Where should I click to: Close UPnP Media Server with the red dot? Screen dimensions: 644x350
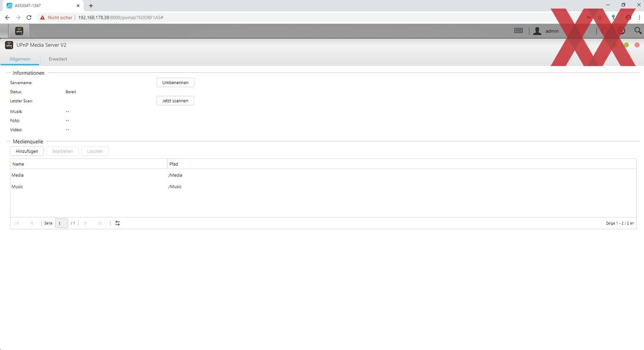[x=637, y=45]
